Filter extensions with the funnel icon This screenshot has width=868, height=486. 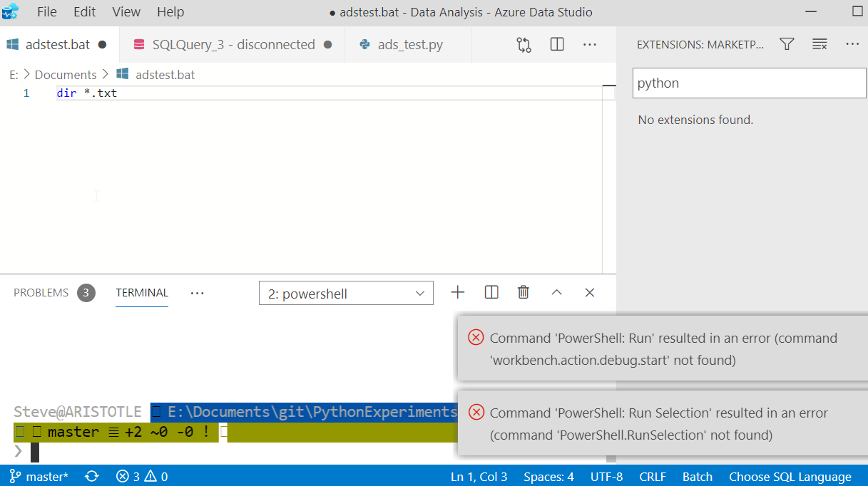click(x=787, y=44)
